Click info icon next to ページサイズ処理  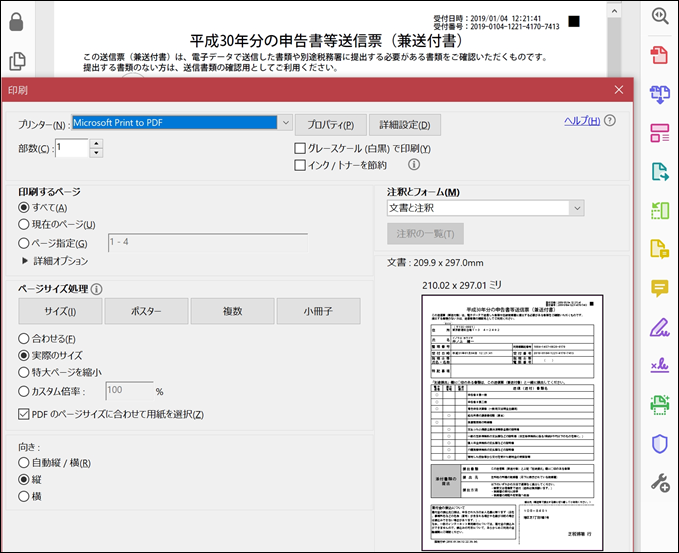[x=97, y=289]
